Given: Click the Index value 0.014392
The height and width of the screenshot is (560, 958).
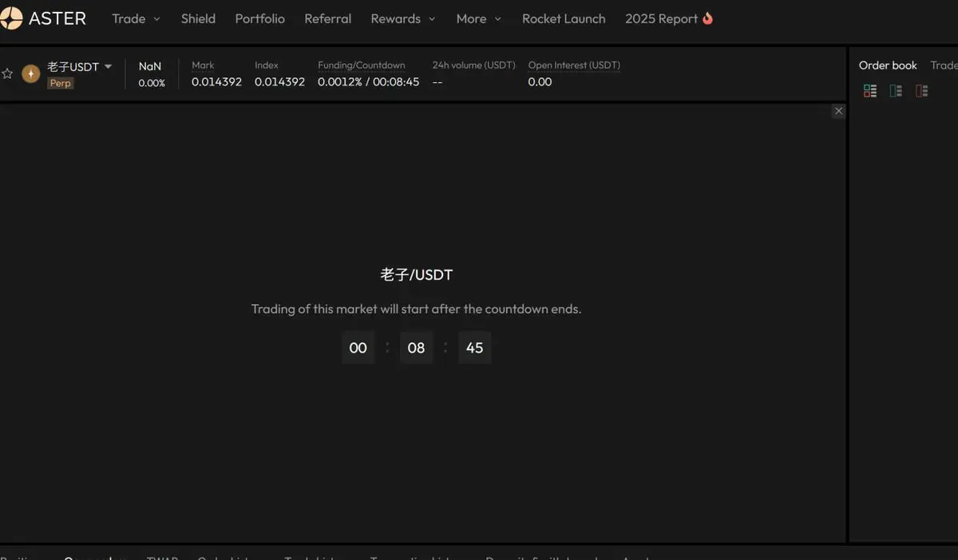Looking at the screenshot, I should (279, 82).
